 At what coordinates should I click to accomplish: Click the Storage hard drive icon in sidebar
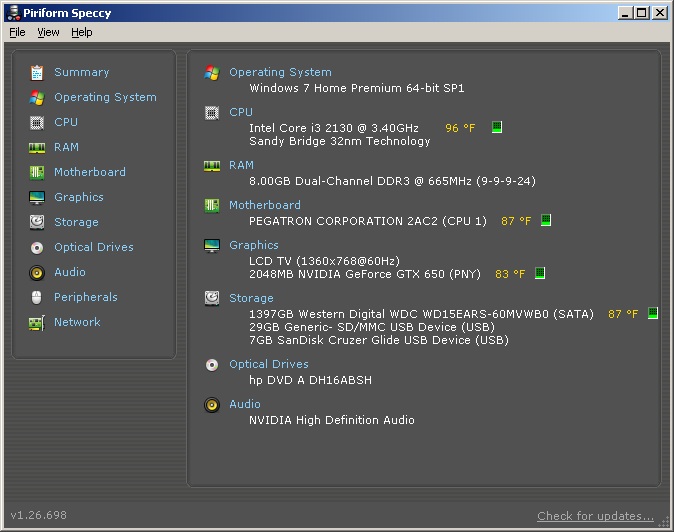(x=37, y=222)
